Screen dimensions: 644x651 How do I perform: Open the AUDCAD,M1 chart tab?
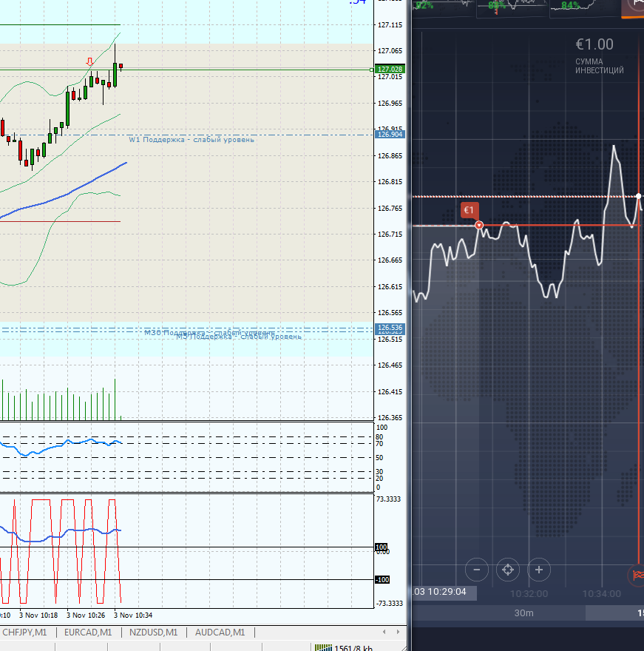coord(218,633)
